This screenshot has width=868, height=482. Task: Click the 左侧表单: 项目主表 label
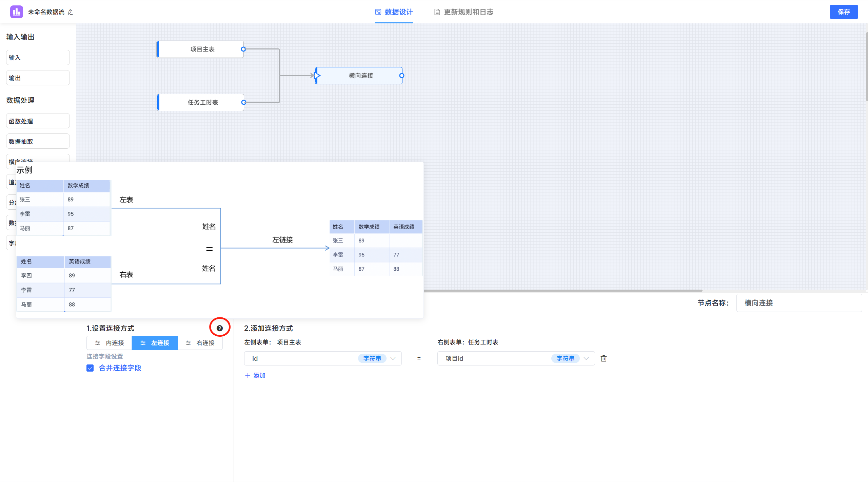click(x=273, y=342)
